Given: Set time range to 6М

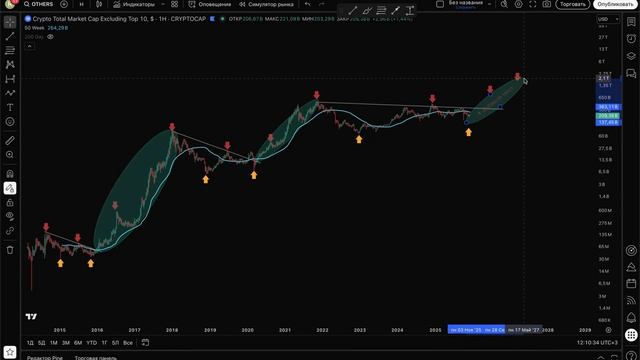Looking at the screenshot, I should (x=78, y=343).
